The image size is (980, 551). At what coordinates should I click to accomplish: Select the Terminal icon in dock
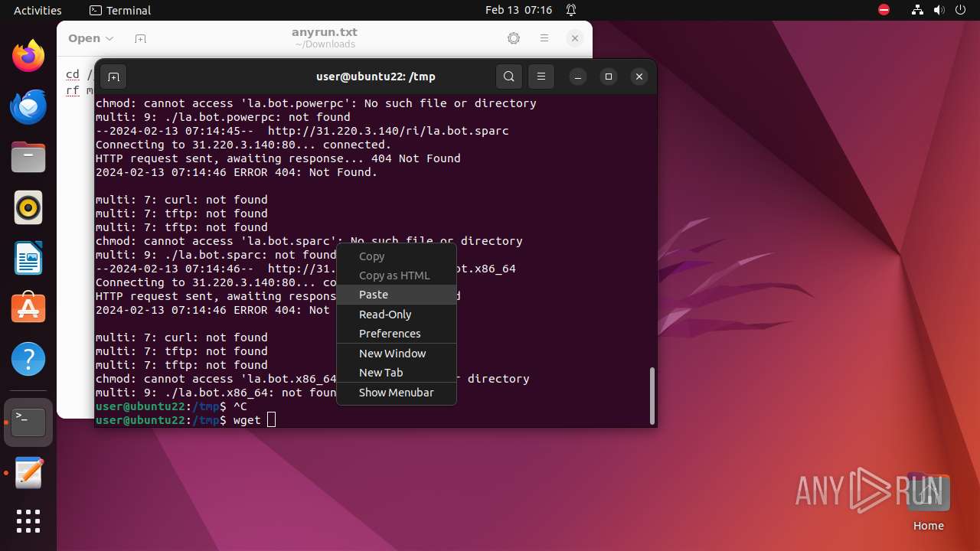[28, 422]
